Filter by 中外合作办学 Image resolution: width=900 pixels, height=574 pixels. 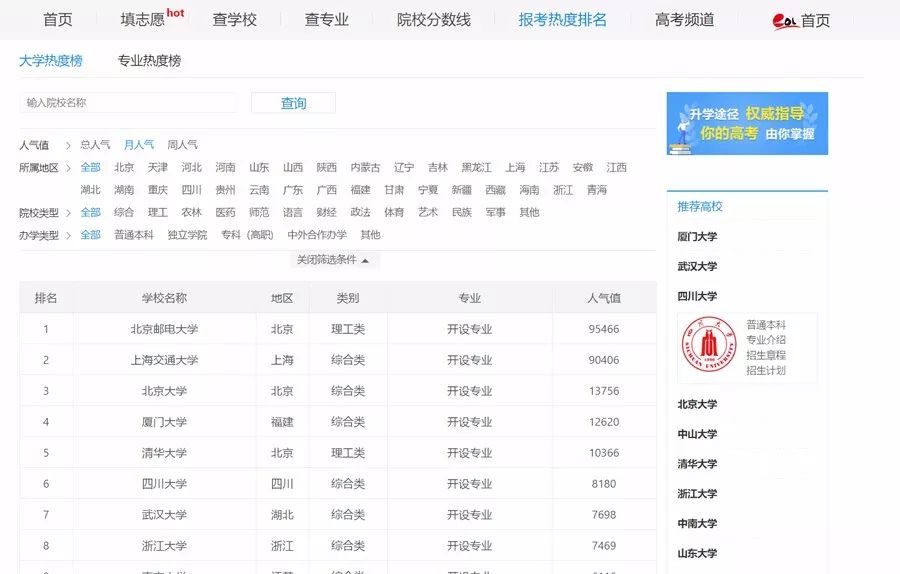click(317, 235)
